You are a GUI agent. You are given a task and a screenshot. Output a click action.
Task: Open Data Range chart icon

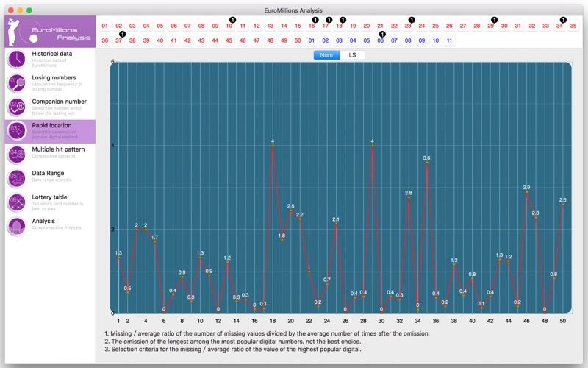[x=17, y=179]
